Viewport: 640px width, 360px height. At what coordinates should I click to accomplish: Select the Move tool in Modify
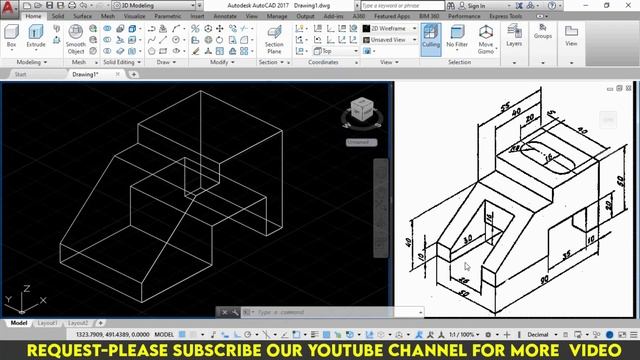point(220,28)
